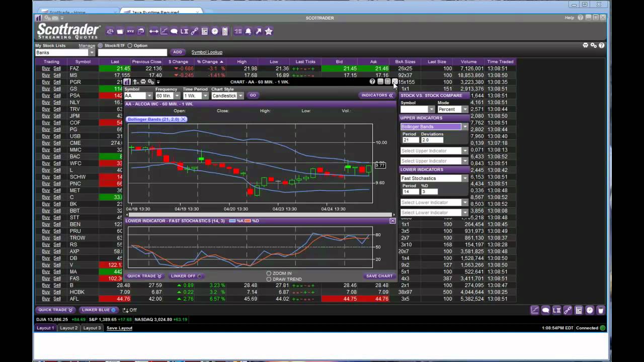Open the clock icon in main toolbar

tap(215, 31)
